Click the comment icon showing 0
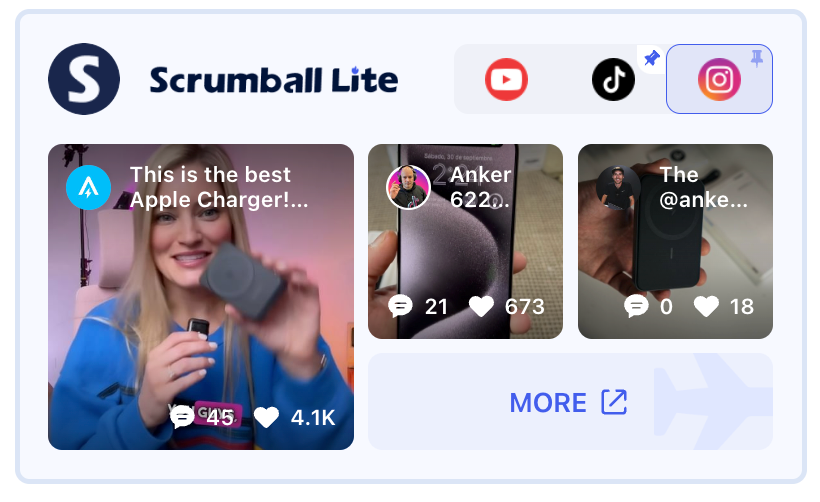This screenshot has width=820, height=502. coord(636,306)
